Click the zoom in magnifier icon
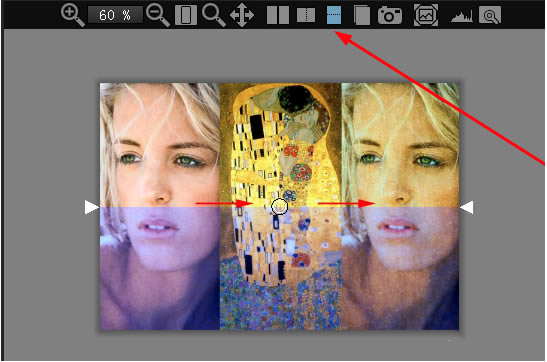547x362 pixels. coord(72,15)
